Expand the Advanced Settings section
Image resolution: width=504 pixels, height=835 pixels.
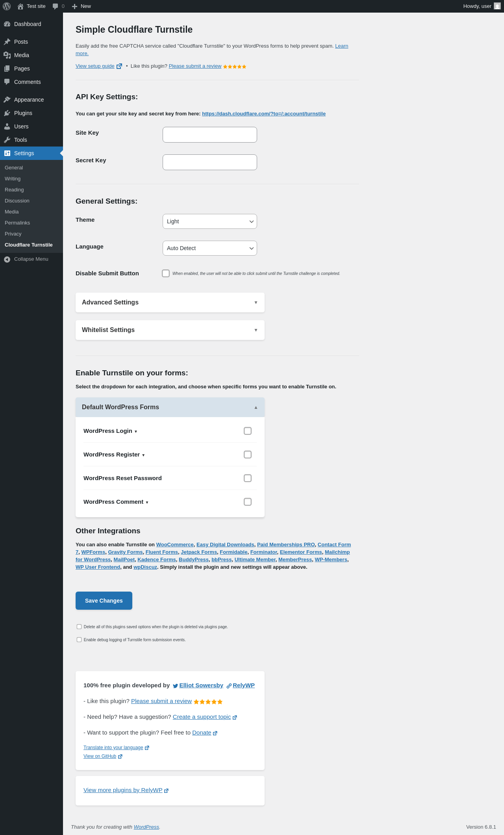170,302
